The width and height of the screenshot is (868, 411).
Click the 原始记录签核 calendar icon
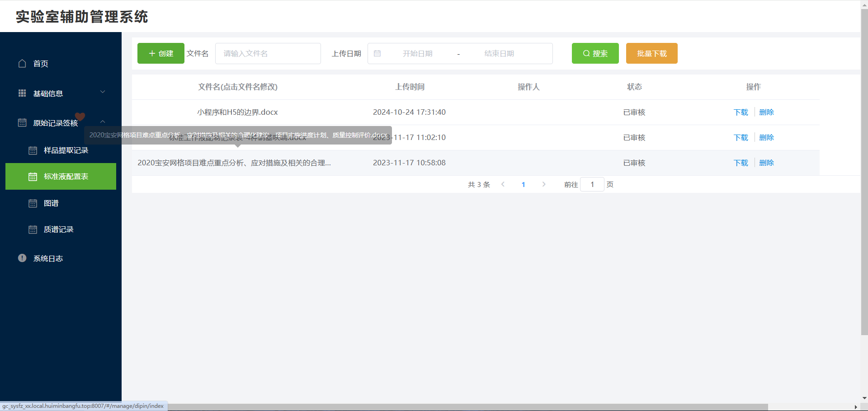[x=22, y=122]
